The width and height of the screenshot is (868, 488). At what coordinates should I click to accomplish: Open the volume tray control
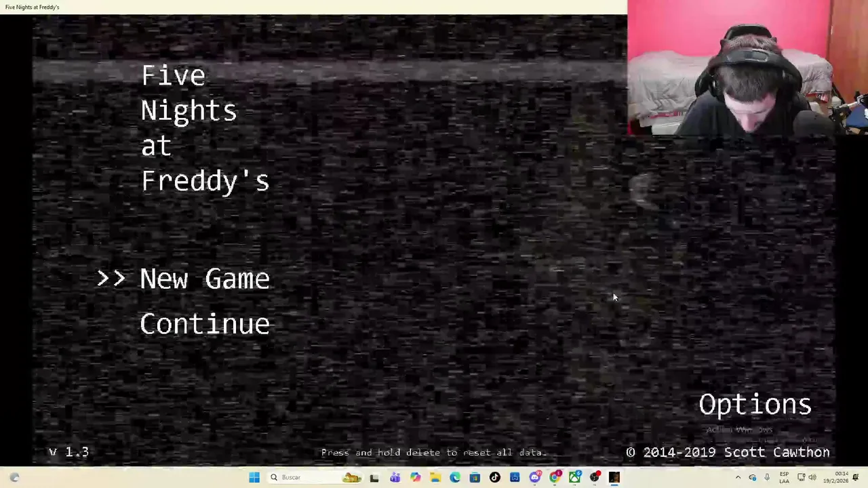tap(812, 477)
